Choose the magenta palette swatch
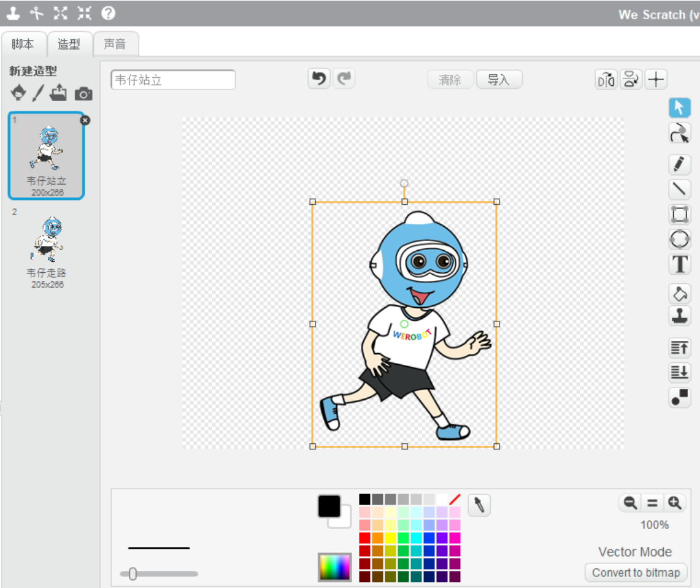 tap(455, 538)
